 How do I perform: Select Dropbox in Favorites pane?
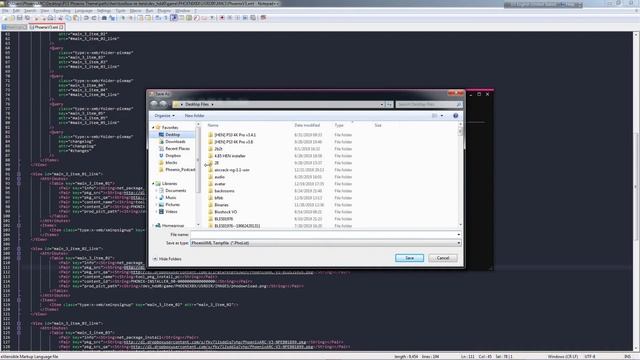pos(173,156)
